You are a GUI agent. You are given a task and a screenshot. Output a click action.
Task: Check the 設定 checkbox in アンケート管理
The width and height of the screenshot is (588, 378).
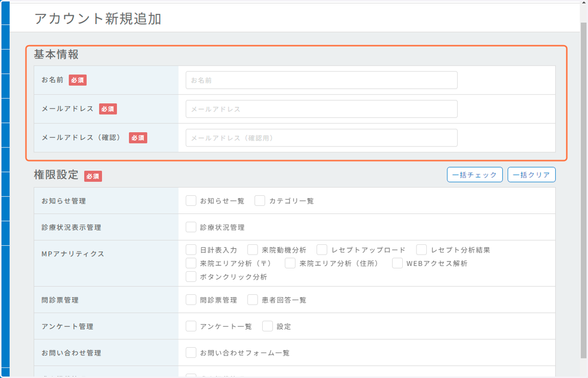(x=268, y=326)
